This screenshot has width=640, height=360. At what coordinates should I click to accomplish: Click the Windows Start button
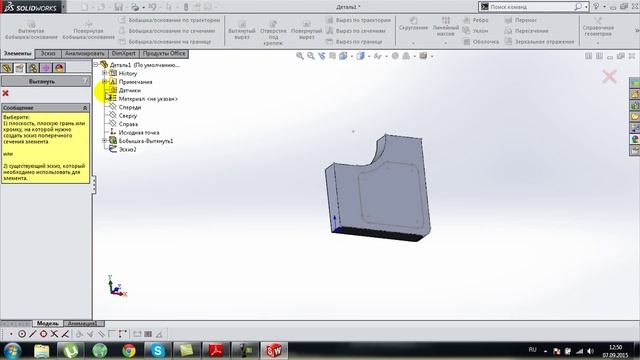click(12, 350)
